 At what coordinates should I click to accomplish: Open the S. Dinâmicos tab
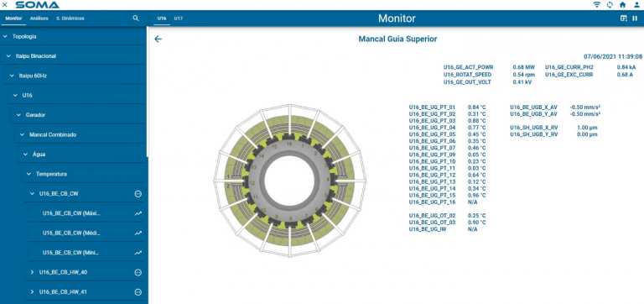click(x=70, y=18)
